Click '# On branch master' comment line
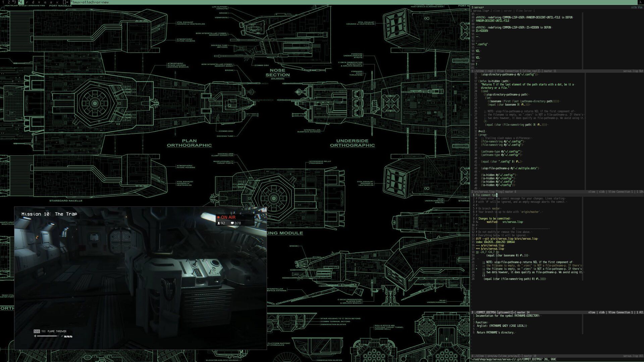This screenshot has height=362, width=644. coord(488,208)
